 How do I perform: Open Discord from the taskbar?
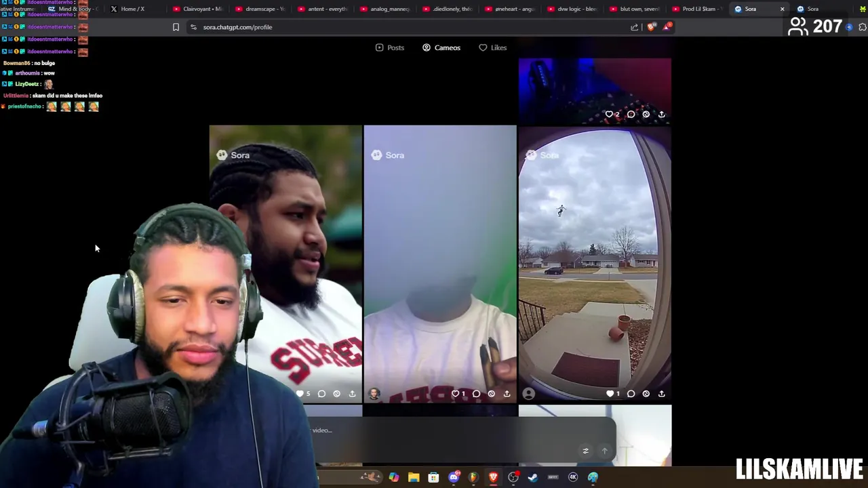[x=454, y=477]
